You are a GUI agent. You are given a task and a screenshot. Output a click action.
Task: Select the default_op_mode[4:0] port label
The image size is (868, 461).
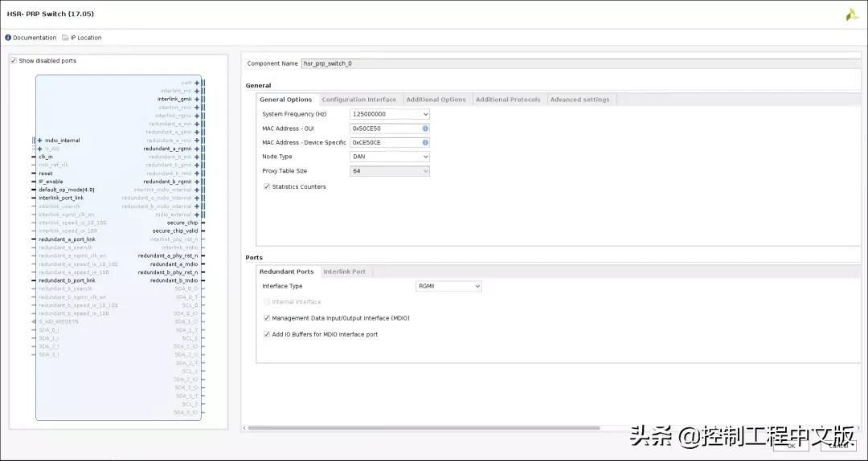(x=67, y=190)
